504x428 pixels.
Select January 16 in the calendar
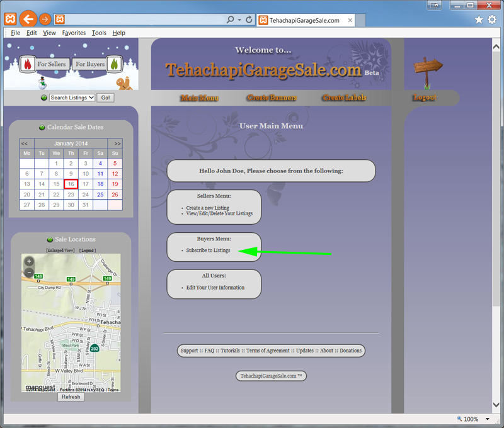pyautogui.click(x=71, y=184)
